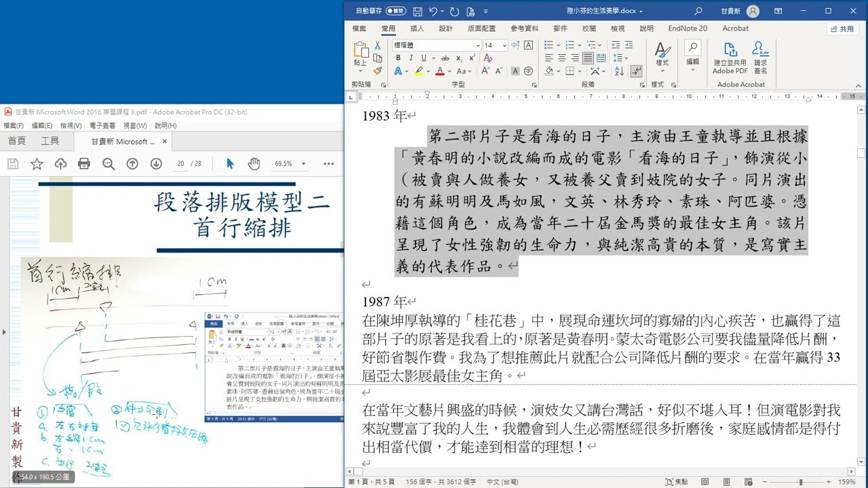Click Decrease Font Size icon

click(x=499, y=71)
